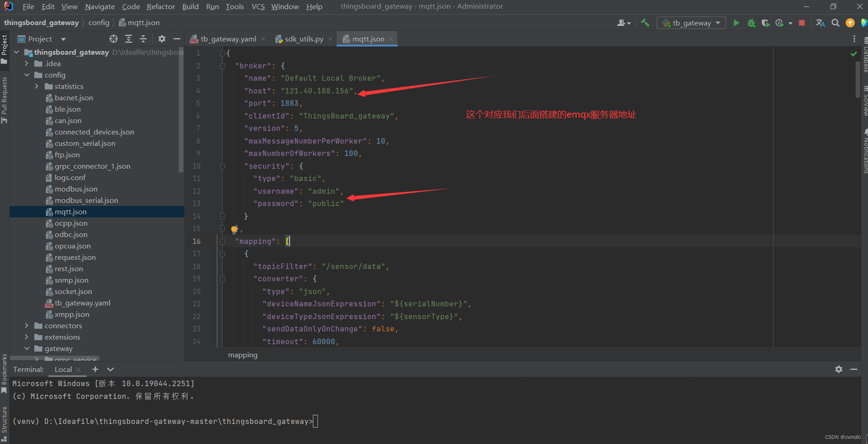Collapse the config folder

(x=27, y=75)
